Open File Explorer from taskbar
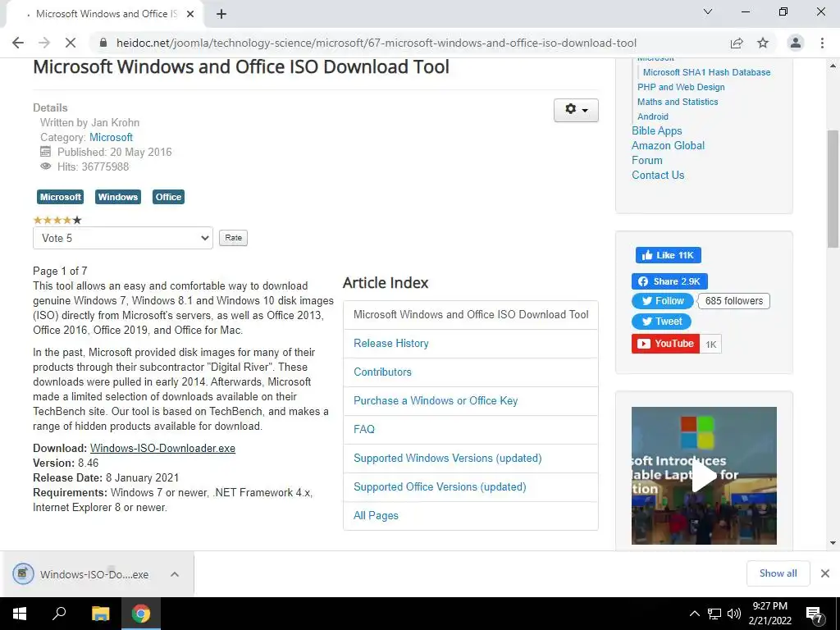The image size is (840, 630). click(x=100, y=614)
